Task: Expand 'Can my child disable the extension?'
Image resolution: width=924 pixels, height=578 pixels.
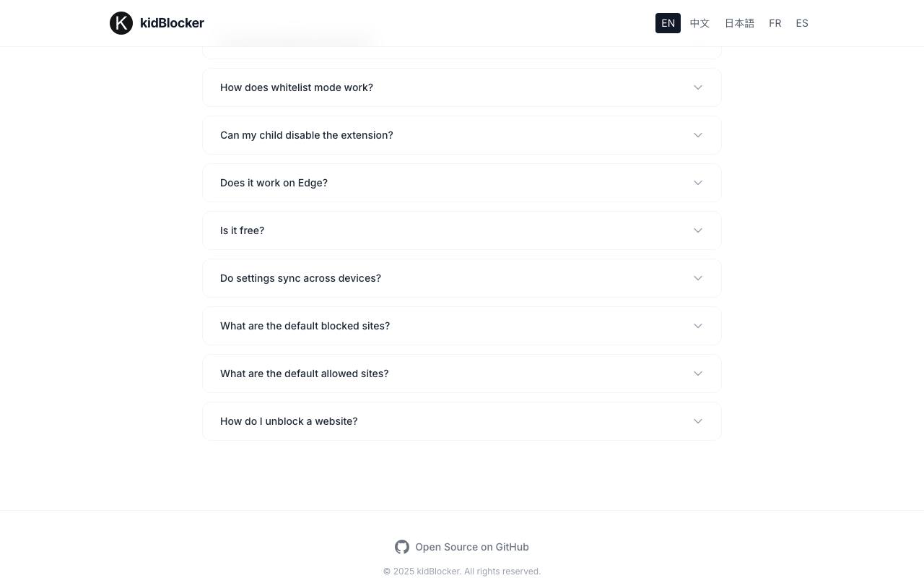Action: click(x=462, y=135)
